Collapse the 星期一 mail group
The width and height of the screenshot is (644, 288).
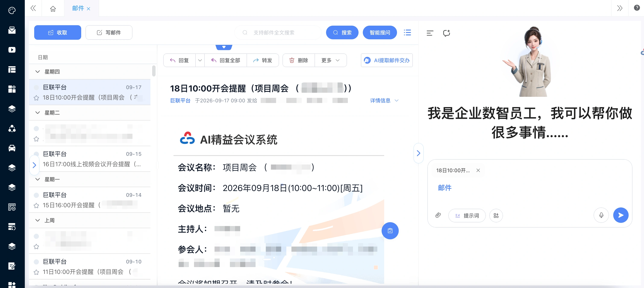[x=38, y=179]
